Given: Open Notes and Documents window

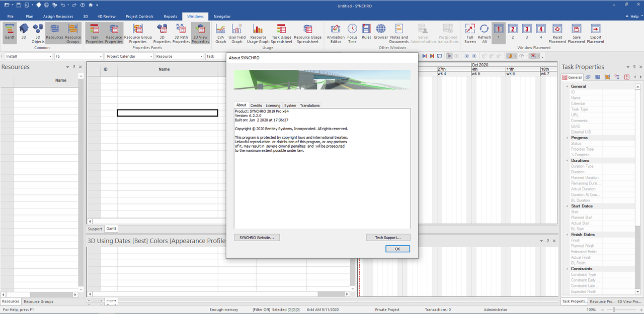Looking at the screenshot, I should pyautogui.click(x=399, y=33).
